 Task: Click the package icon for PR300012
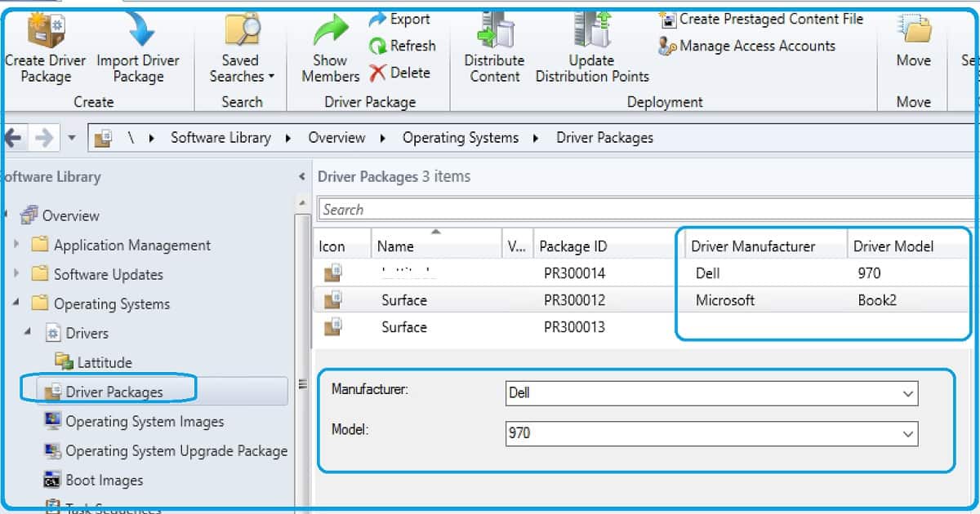(332, 300)
